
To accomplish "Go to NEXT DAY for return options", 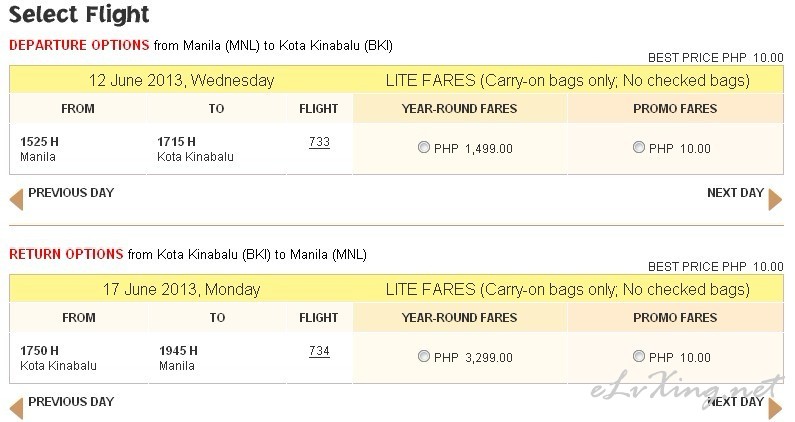I will click(x=735, y=402).
